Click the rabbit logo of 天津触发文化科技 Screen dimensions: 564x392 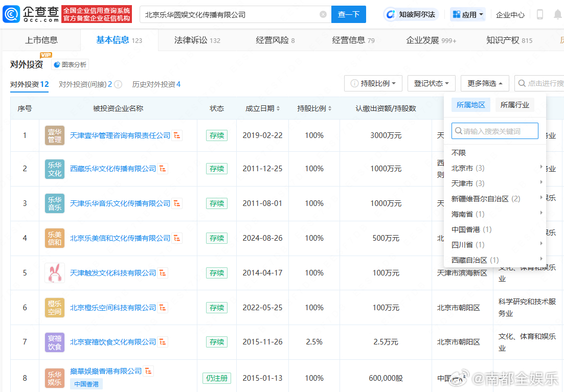pyautogui.click(x=55, y=273)
